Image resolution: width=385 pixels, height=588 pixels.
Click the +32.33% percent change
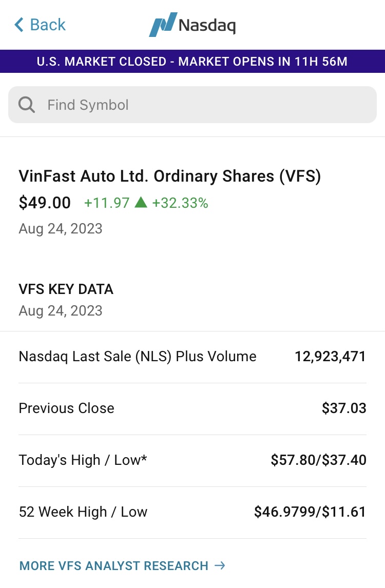pos(180,203)
